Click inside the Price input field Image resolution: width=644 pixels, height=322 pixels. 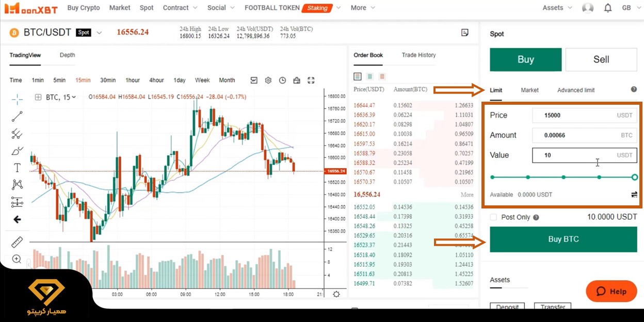pos(583,115)
